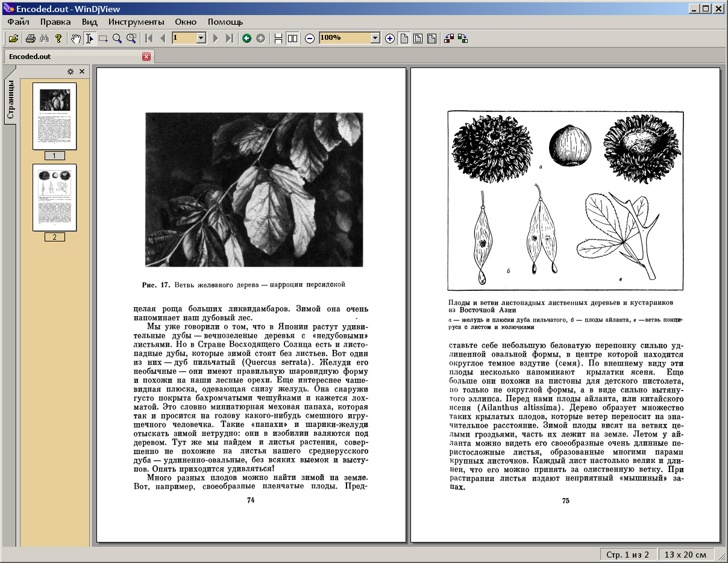This screenshot has height=563, width=728.
Task: Toggle facing pages layout
Action: point(292,39)
